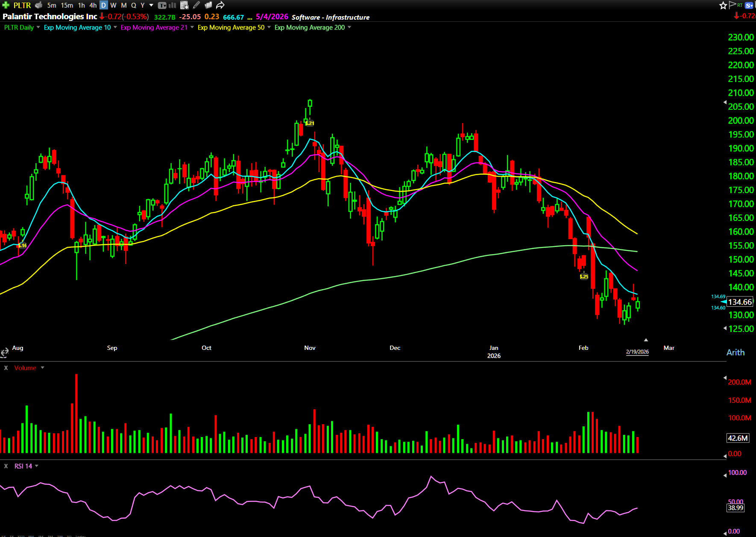
Task: Click the 2/19/2026 date marker on time axis
Action: pyautogui.click(x=637, y=352)
